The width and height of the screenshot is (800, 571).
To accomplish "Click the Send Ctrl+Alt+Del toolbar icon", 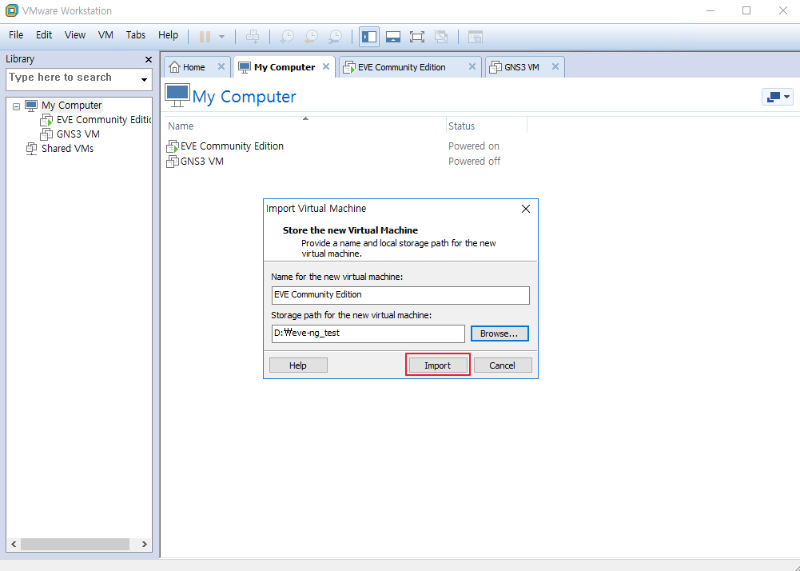I will (253, 36).
